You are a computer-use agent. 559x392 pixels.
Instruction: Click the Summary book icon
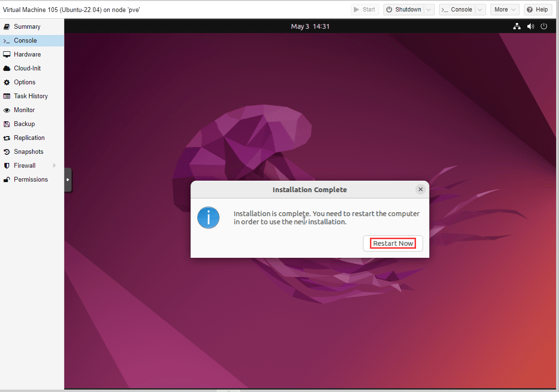pyautogui.click(x=6, y=27)
